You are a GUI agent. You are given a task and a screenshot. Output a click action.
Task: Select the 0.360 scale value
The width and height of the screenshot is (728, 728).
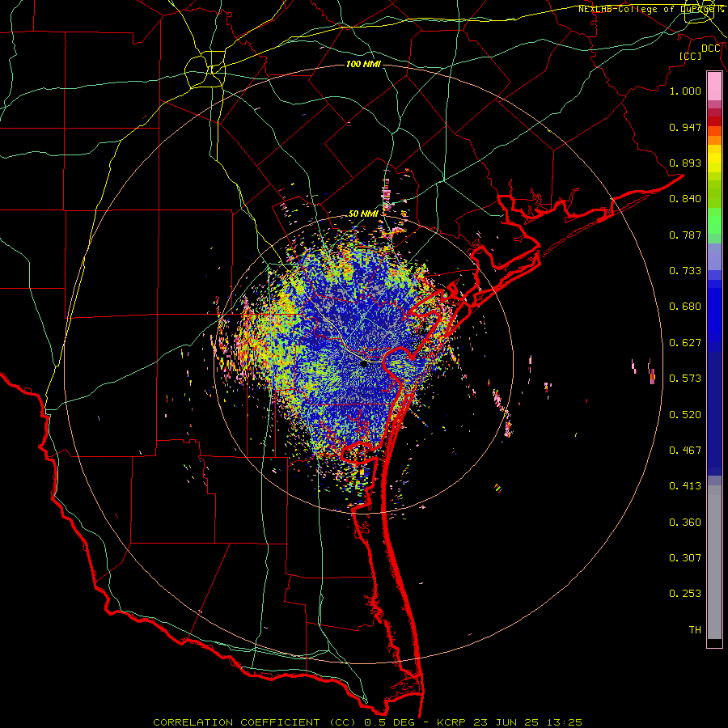pyautogui.click(x=685, y=523)
